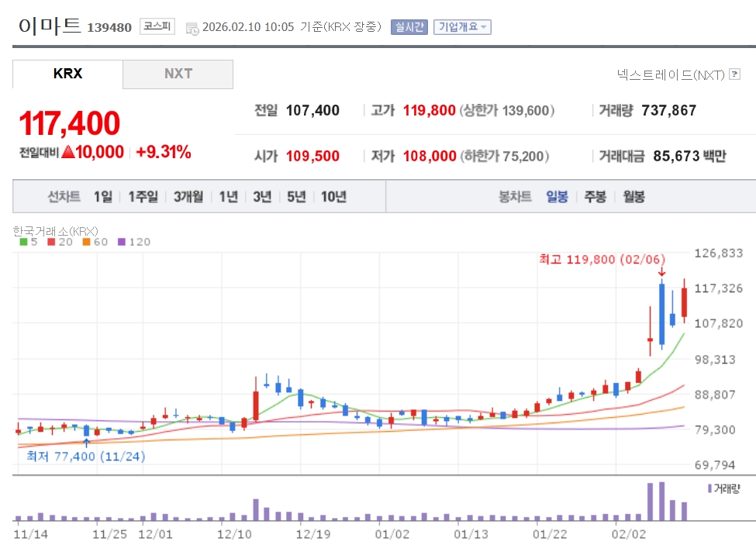This screenshot has width=756, height=552.
Task: Show the 주봉 weekly candle chart
Action: point(595,197)
